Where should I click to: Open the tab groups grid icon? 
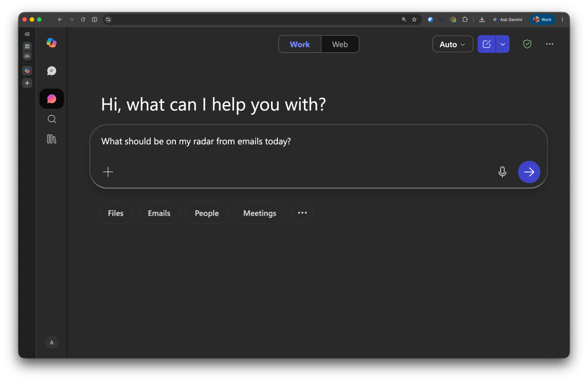pyautogui.click(x=27, y=46)
